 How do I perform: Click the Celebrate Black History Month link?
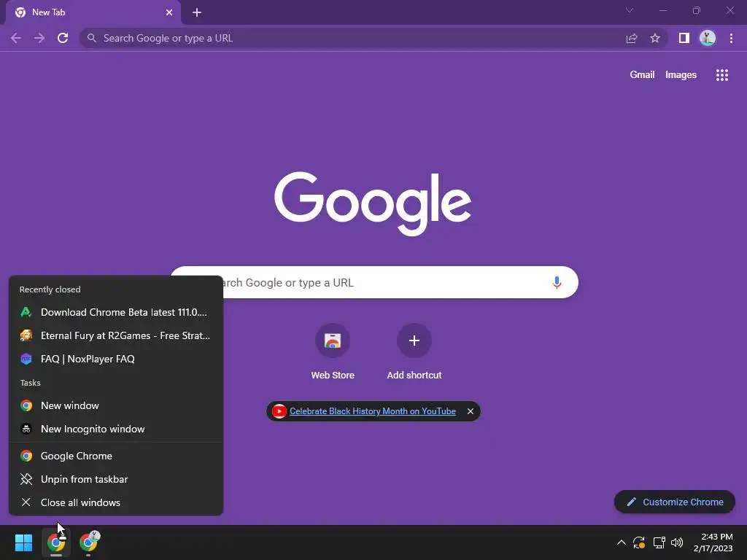(x=373, y=411)
